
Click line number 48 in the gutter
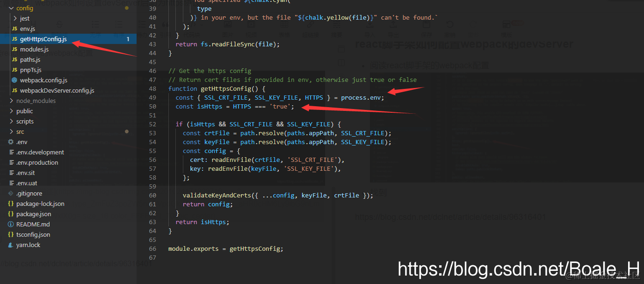click(152, 89)
